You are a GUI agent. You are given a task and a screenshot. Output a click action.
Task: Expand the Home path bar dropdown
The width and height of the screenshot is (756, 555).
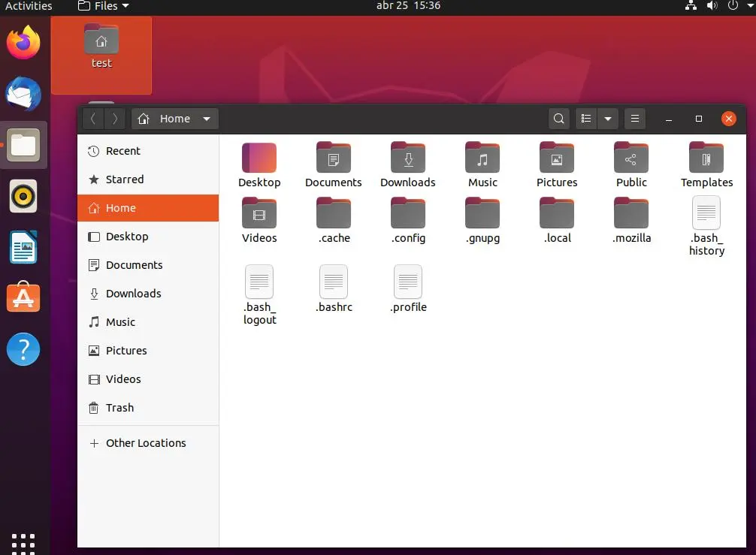pos(207,119)
